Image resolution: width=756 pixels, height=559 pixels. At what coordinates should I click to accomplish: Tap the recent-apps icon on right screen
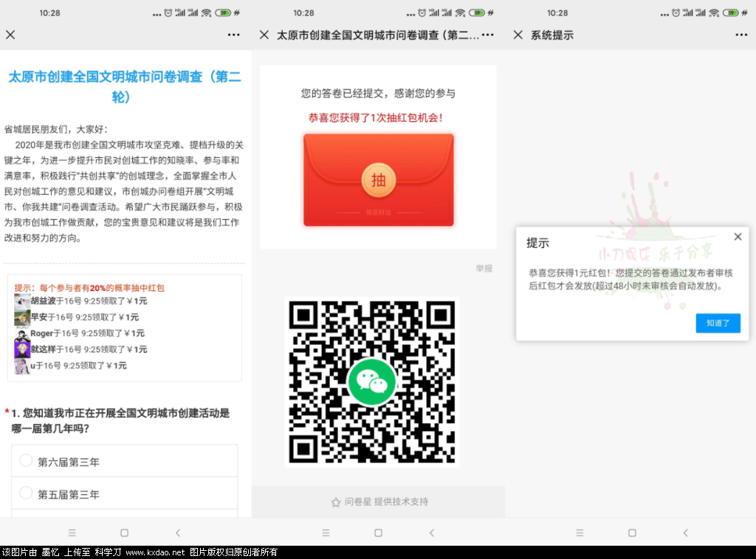pos(580,532)
